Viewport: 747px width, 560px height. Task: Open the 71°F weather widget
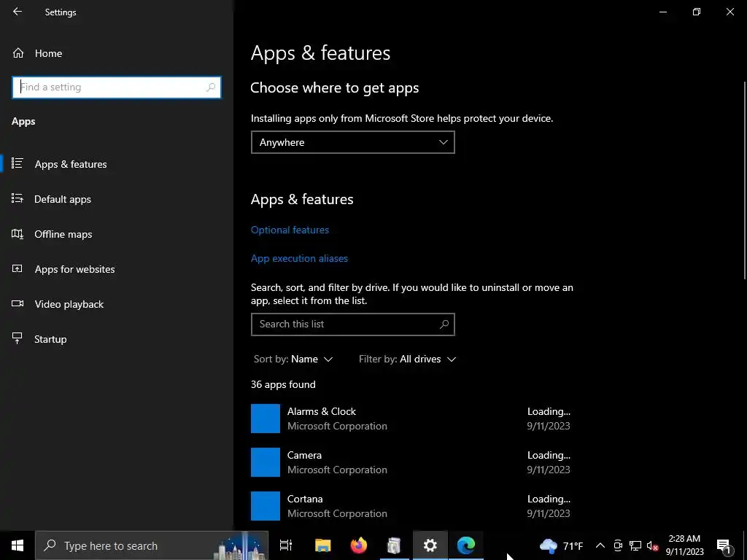click(x=562, y=545)
